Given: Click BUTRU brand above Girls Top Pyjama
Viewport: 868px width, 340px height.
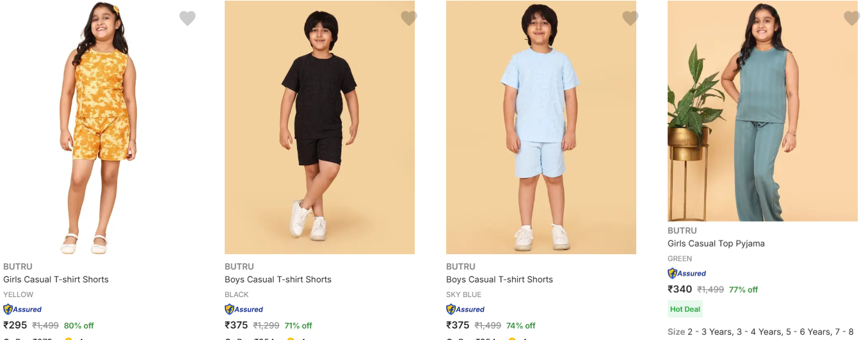Looking at the screenshot, I should point(682,231).
